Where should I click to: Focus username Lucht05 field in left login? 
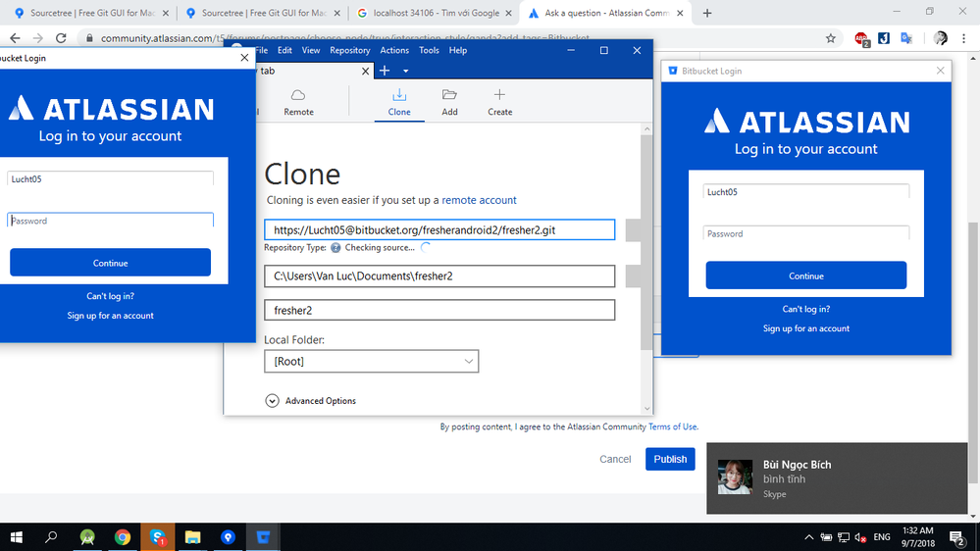(x=110, y=178)
